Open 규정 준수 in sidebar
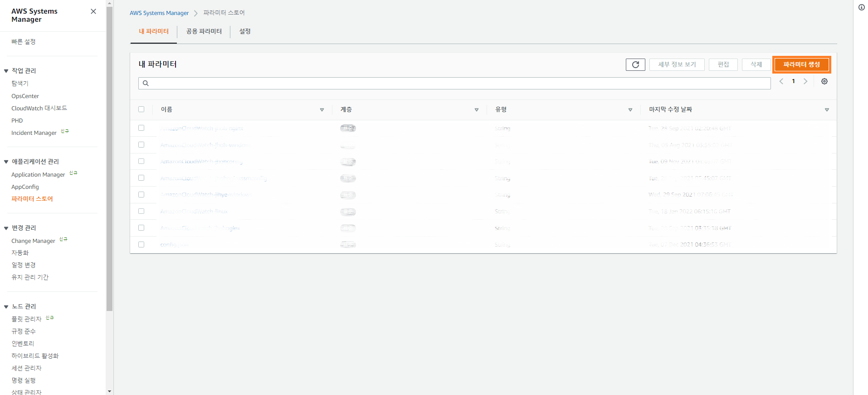 [24, 331]
